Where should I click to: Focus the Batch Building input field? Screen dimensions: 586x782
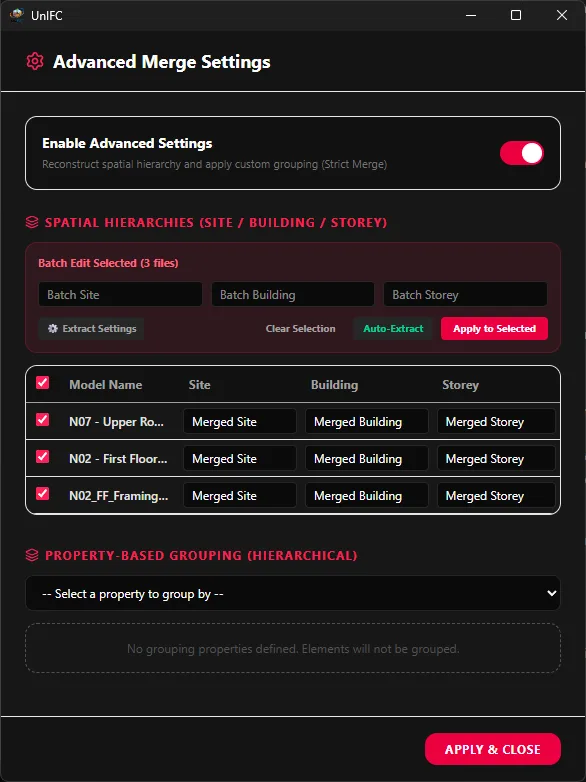tap(293, 295)
